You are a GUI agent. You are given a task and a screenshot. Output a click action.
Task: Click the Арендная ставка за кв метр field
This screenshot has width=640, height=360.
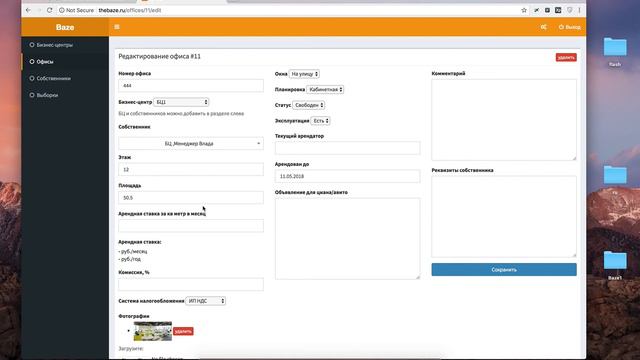click(x=191, y=226)
